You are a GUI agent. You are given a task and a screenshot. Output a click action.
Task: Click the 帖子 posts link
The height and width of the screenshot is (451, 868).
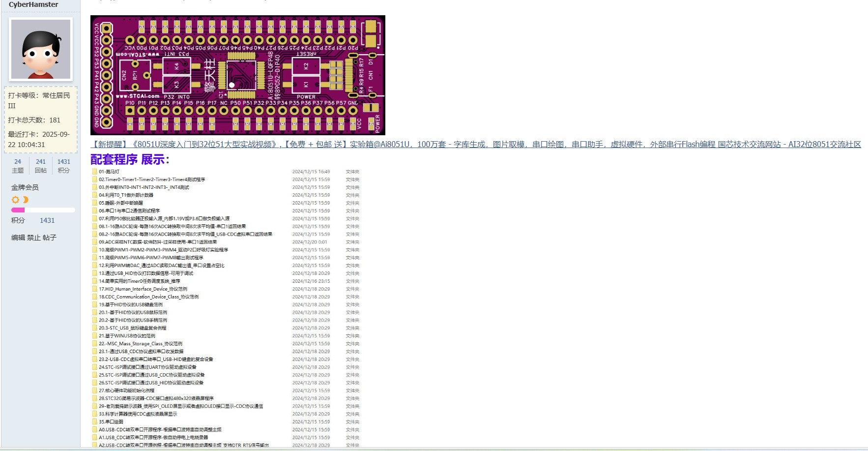pos(50,238)
